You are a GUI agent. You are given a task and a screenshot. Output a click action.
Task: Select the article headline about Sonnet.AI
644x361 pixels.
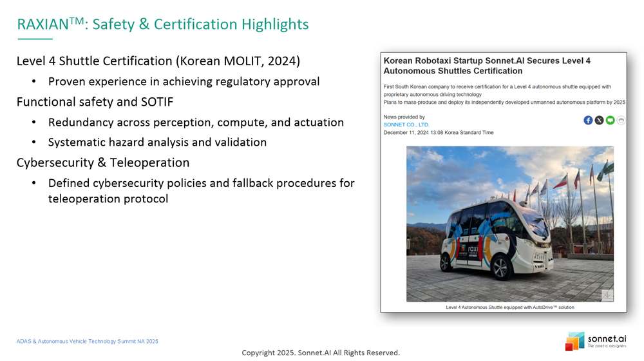pyautogui.click(x=487, y=66)
